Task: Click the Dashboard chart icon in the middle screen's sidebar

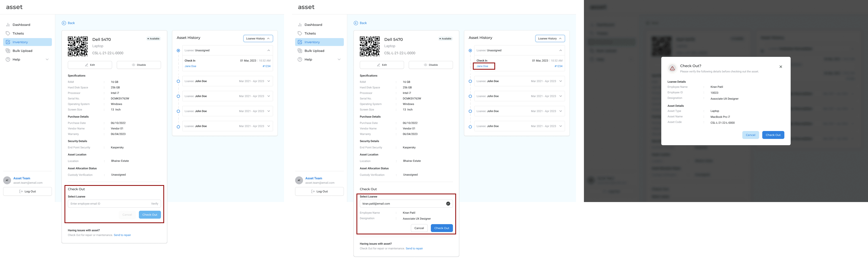Action: 299,25
